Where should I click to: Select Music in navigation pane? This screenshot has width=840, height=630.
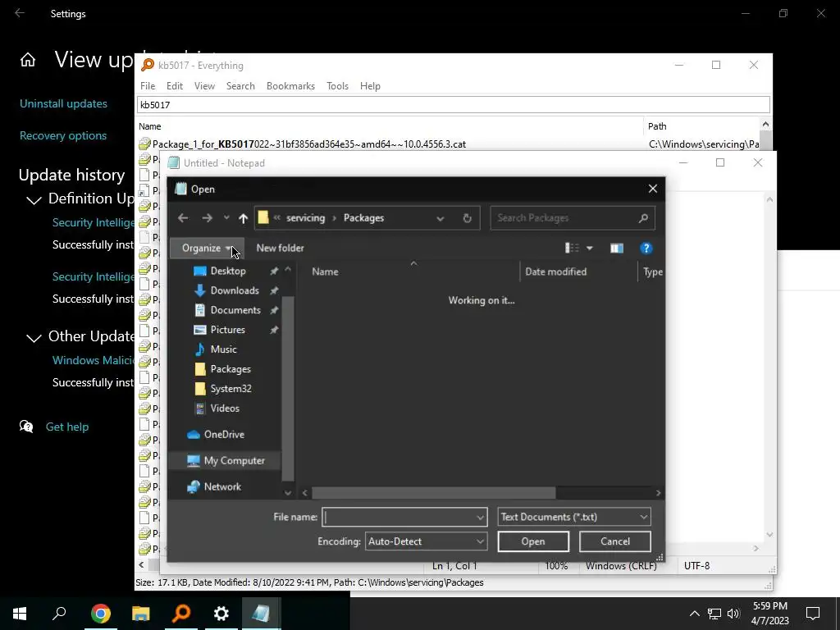(x=223, y=349)
